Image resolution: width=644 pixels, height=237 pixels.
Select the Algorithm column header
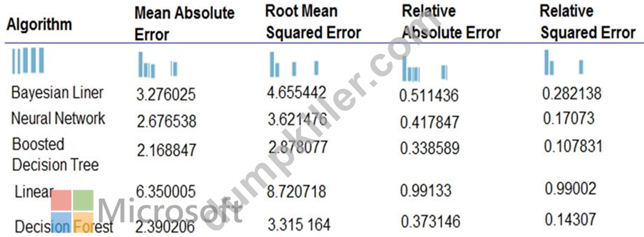pyautogui.click(x=39, y=24)
